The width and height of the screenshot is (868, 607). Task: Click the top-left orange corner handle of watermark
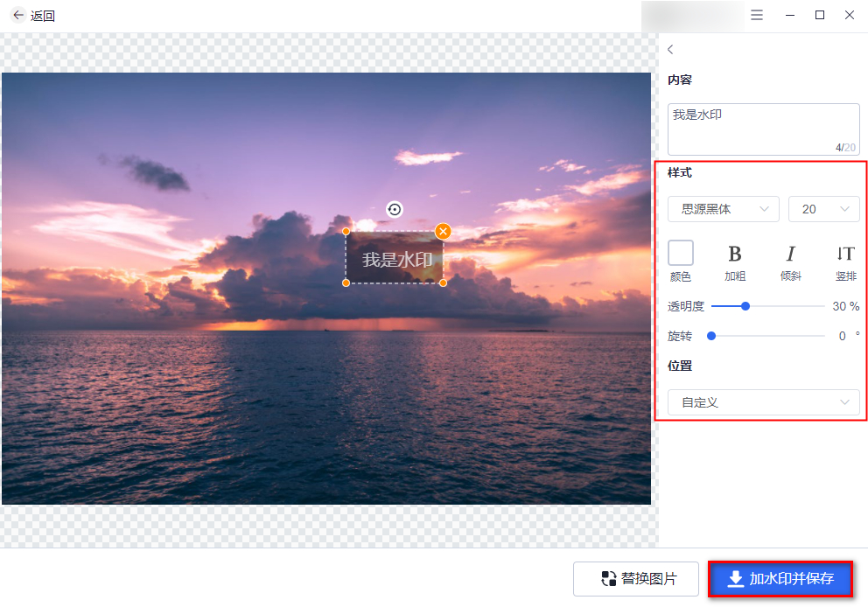346,231
